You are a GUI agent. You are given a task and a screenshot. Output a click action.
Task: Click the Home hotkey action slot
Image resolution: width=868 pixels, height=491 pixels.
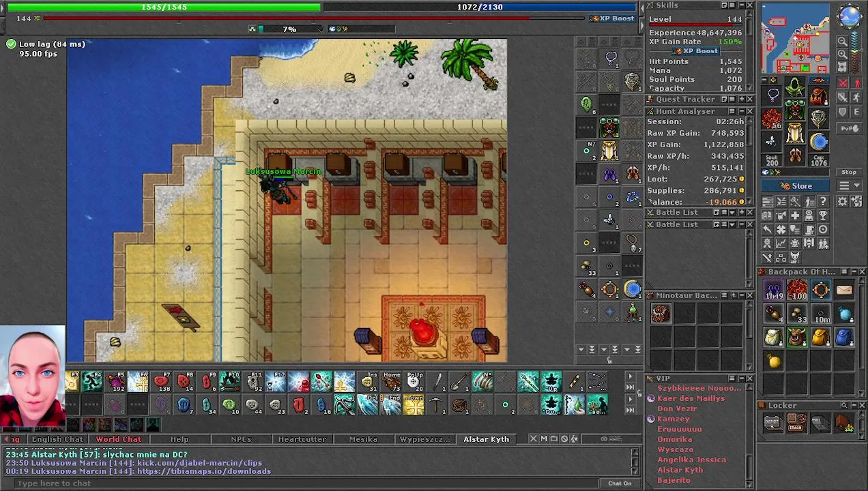pos(391,382)
